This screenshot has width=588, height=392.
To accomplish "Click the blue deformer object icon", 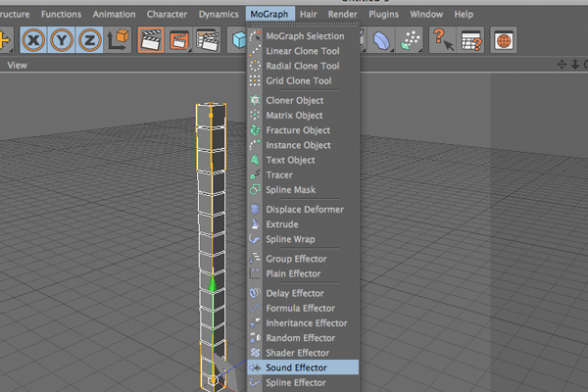I will click(x=382, y=40).
